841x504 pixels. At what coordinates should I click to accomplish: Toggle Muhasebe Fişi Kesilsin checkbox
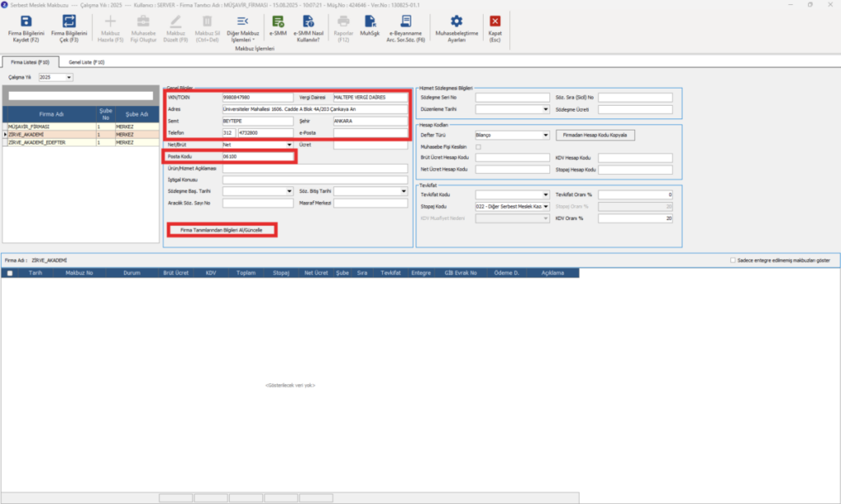click(479, 147)
